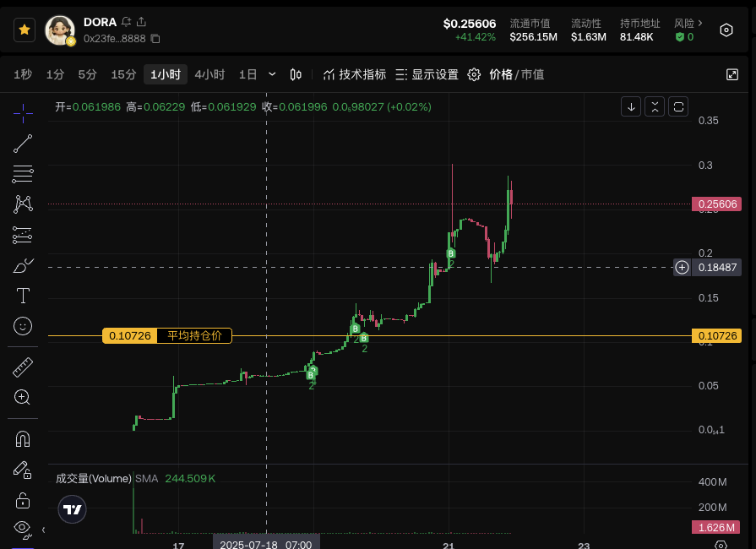Viewport: 756px width, 549px height.
Task: Click the volume tag 1.626M
Action: [716, 527]
